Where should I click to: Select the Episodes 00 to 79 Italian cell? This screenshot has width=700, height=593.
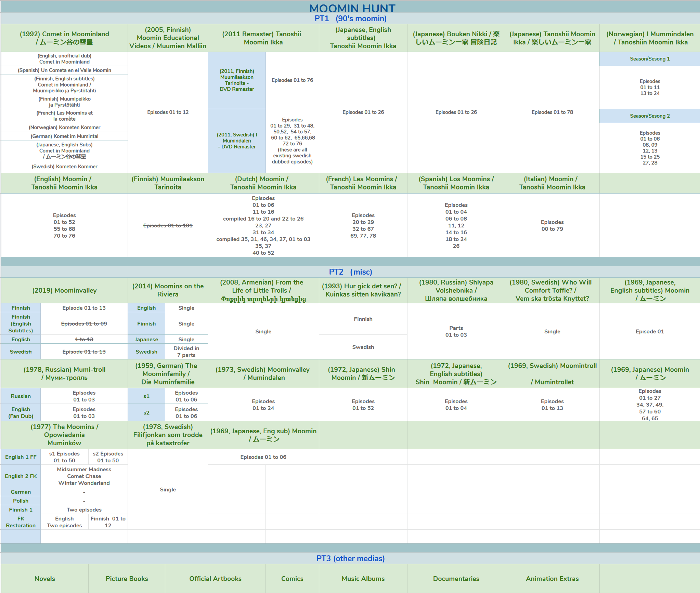coord(552,225)
